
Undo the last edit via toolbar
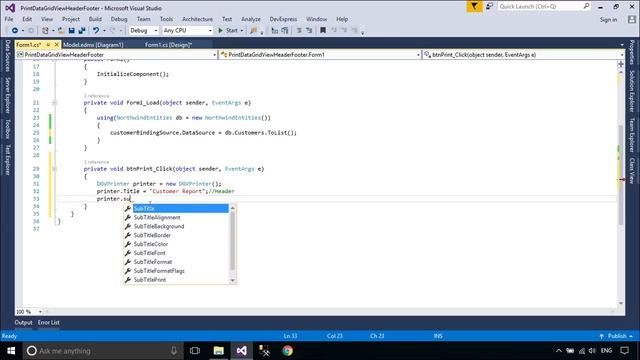tap(96, 31)
